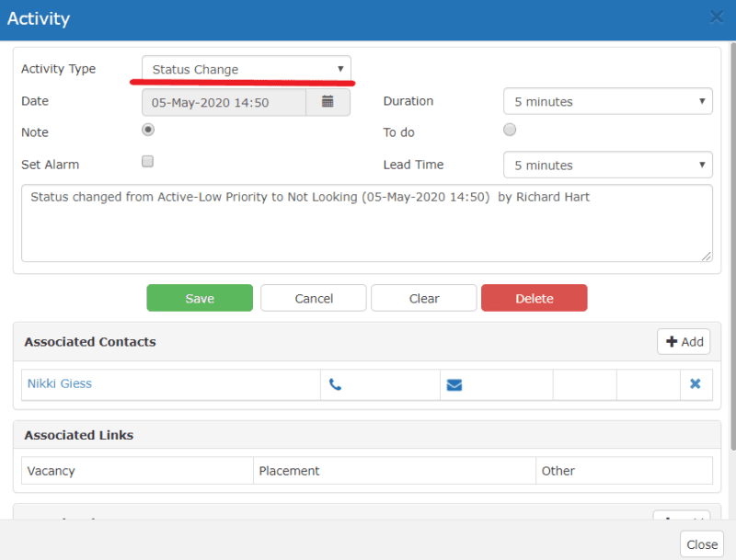Select the Note radio button
The width and height of the screenshot is (736, 560).
pos(148,130)
